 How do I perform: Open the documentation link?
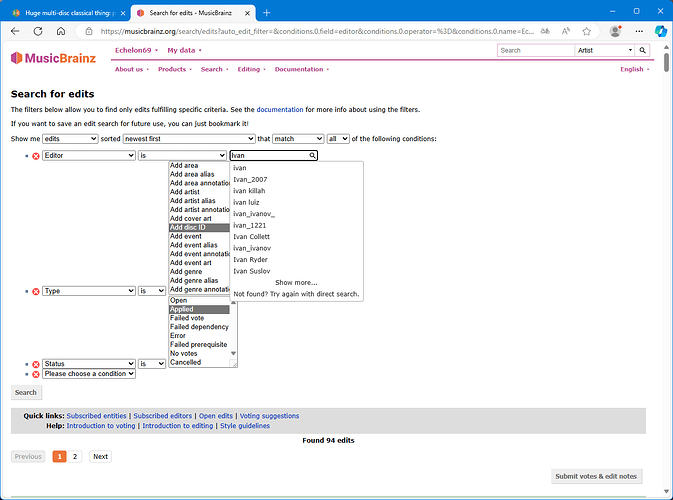280,109
